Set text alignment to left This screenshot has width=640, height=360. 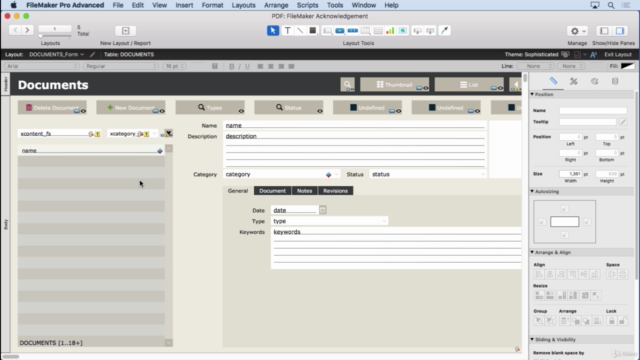[x=260, y=66]
